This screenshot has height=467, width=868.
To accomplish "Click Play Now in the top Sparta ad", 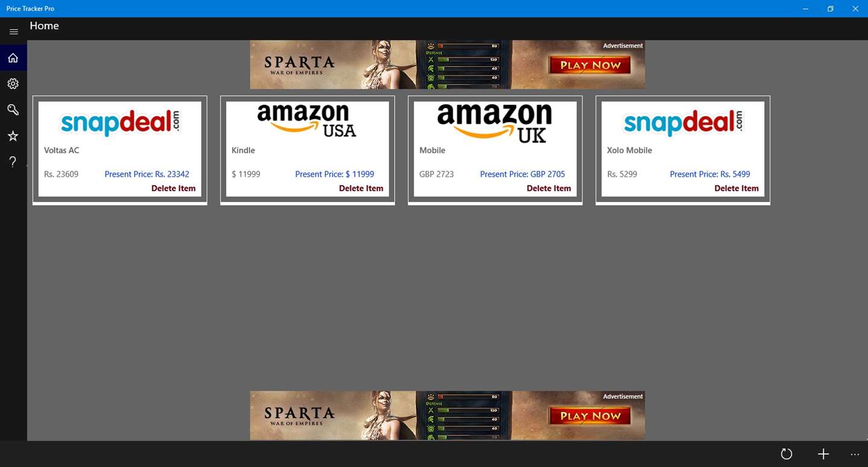I will pyautogui.click(x=590, y=65).
